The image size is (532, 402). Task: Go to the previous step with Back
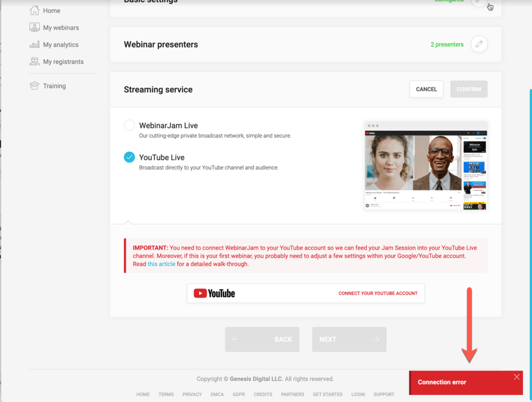tap(262, 339)
